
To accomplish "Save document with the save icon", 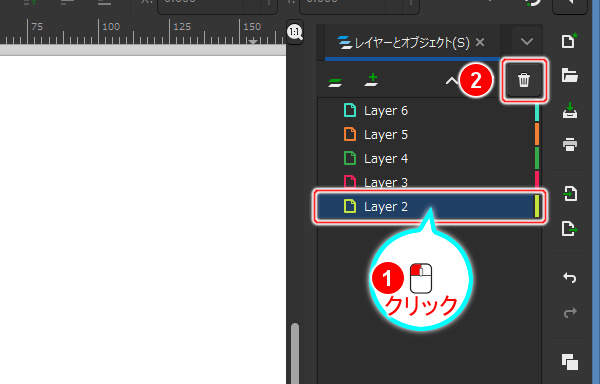I will (x=570, y=110).
